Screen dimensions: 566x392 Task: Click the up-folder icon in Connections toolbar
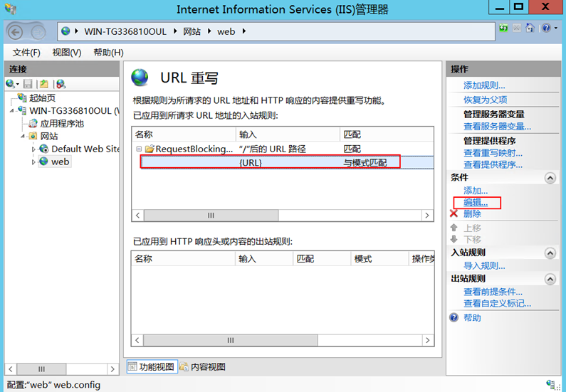pos(44,84)
